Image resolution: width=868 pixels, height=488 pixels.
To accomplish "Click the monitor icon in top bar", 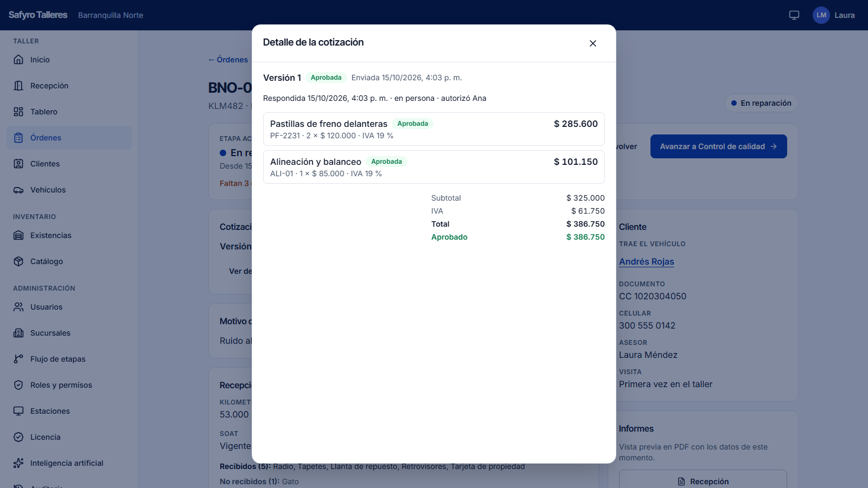I will 794,15.
